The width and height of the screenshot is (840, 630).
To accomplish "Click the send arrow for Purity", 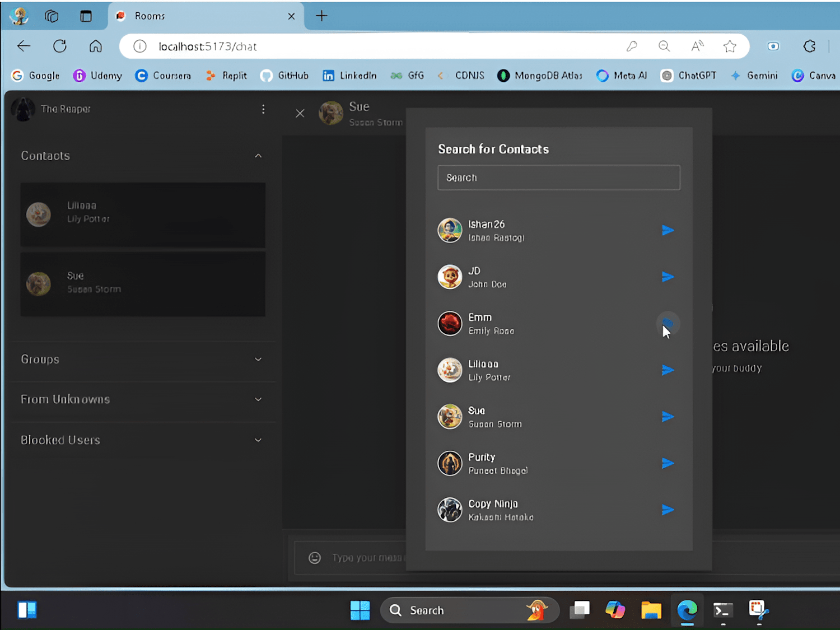I will point(668,463).
